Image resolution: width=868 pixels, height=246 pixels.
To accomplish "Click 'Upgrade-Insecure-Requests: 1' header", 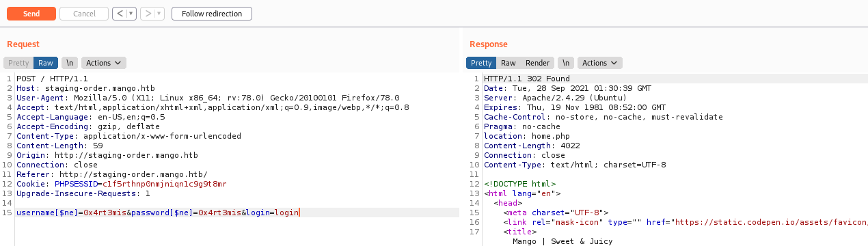I will (x=83, y=193).
